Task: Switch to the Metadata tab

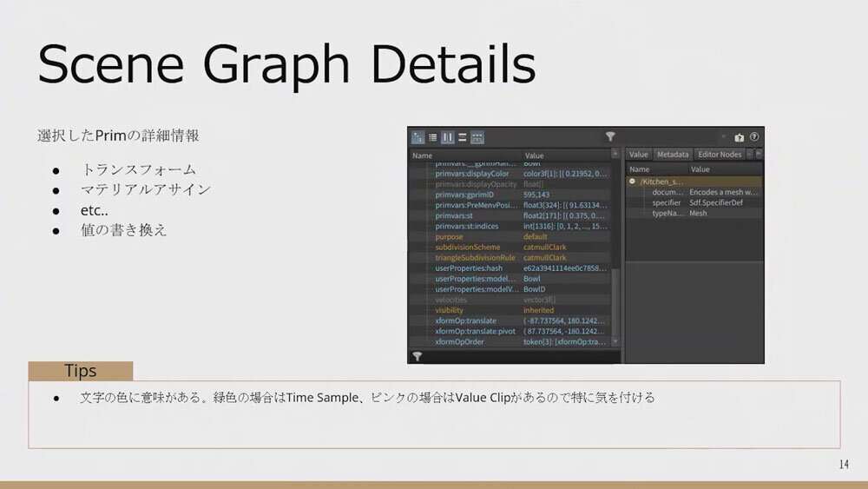Action: (673, 155)
